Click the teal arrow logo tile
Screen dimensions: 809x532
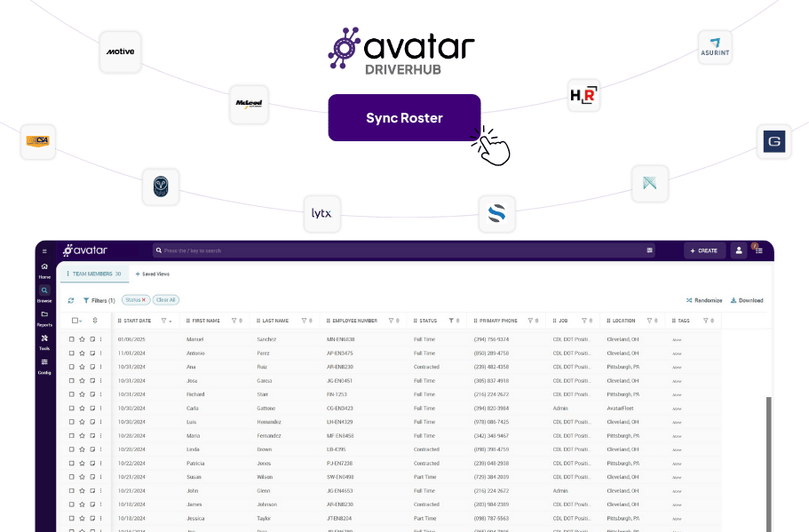[x=649, y=183]
